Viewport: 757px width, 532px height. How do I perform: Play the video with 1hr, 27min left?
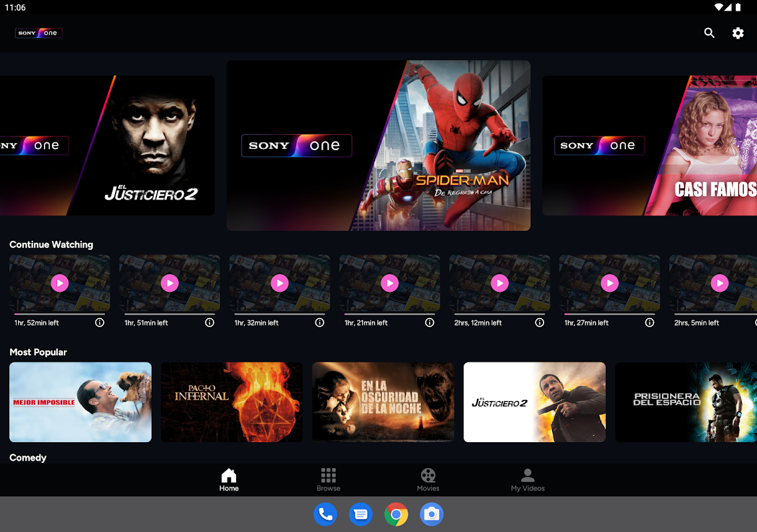[610, 283]
